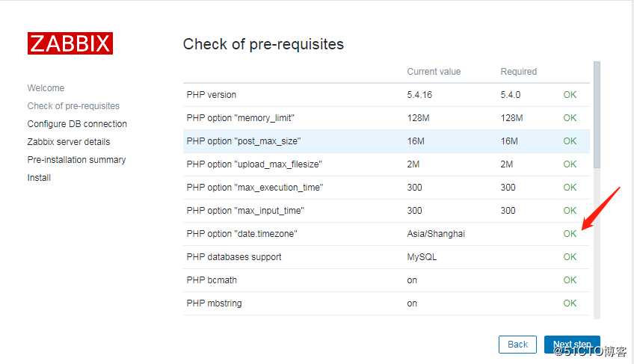Select the PHP databases support row
Image resolution: width=634 pixels, height=364 pixels.
(x=386, y=257)
